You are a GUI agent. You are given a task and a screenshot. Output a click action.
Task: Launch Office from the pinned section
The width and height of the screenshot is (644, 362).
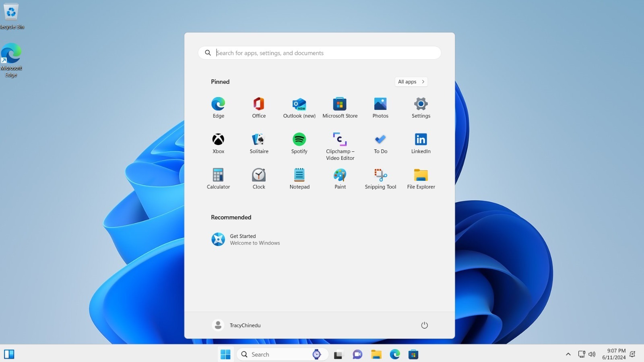[x=259, y=108]
